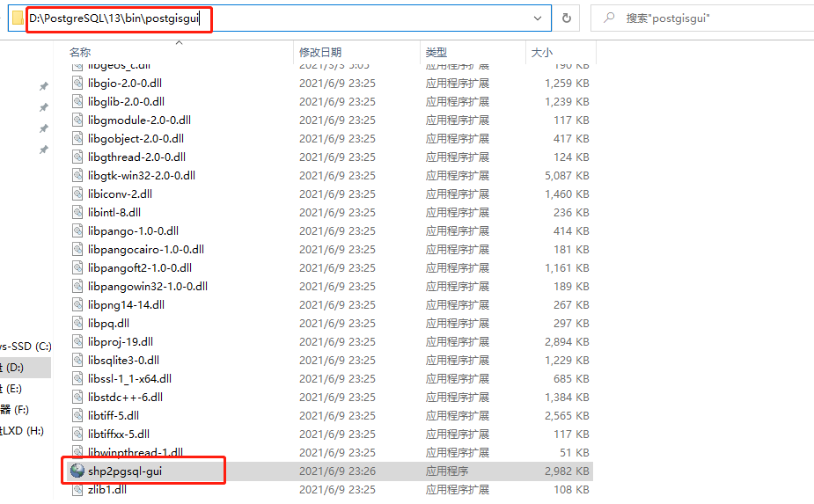Select the libproj-19.dll file icon
814x504 pixels.
78,341
